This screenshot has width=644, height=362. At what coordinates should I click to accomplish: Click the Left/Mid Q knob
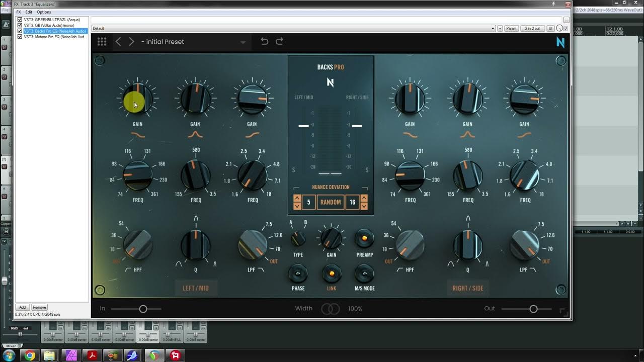point(196,245)
